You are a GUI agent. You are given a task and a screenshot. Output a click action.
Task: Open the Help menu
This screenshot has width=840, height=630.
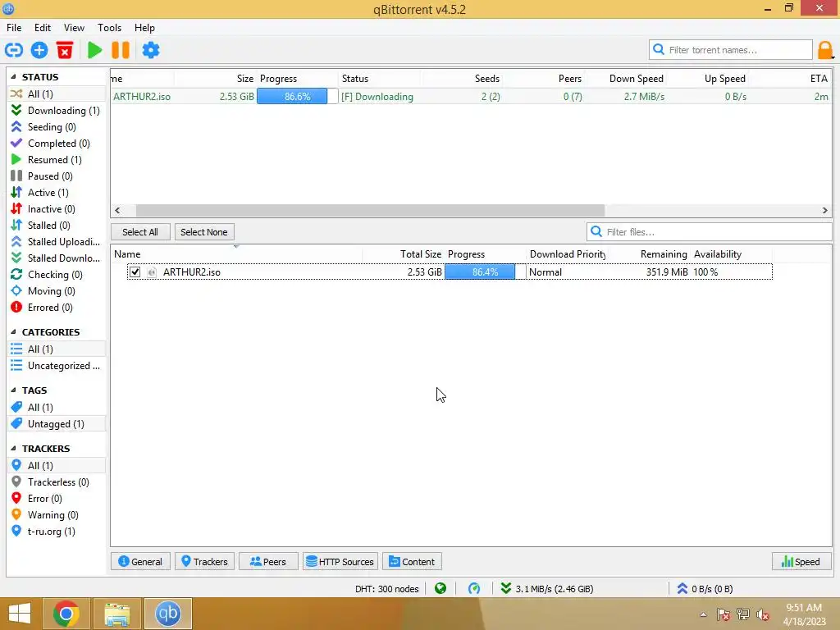coord(144,28)
